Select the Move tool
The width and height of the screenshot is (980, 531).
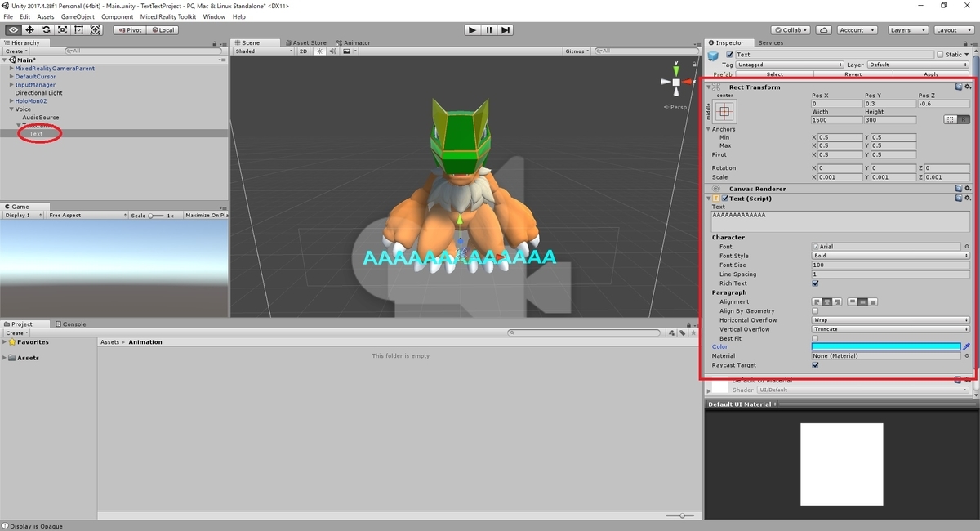29,29
